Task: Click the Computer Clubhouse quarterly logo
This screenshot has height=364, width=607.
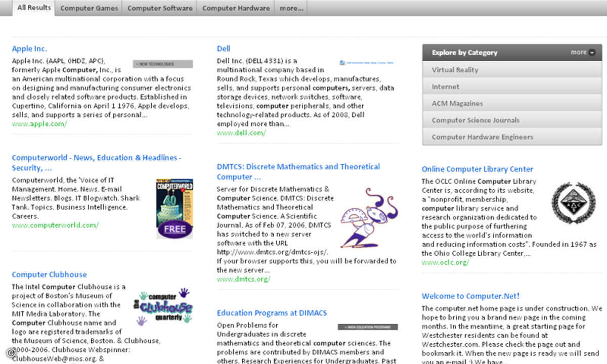Action: coord(163,306)
